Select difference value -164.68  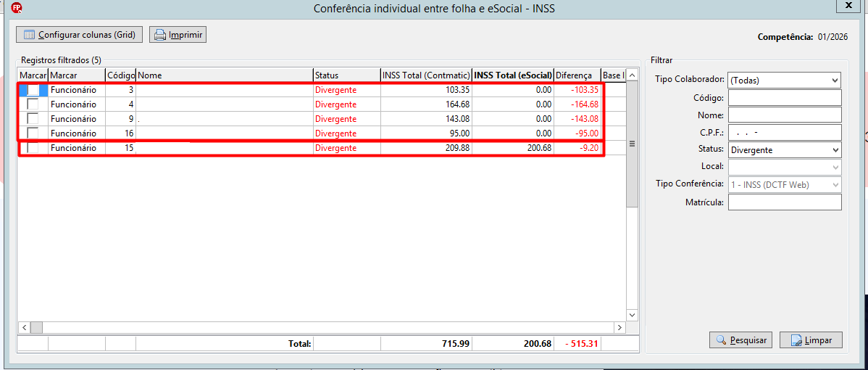[x=583, y=104]
